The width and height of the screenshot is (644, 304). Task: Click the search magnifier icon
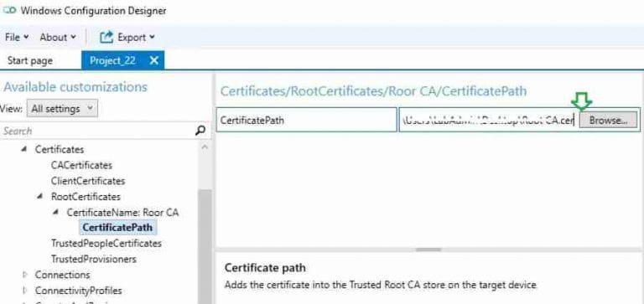[x=200, y=131]
